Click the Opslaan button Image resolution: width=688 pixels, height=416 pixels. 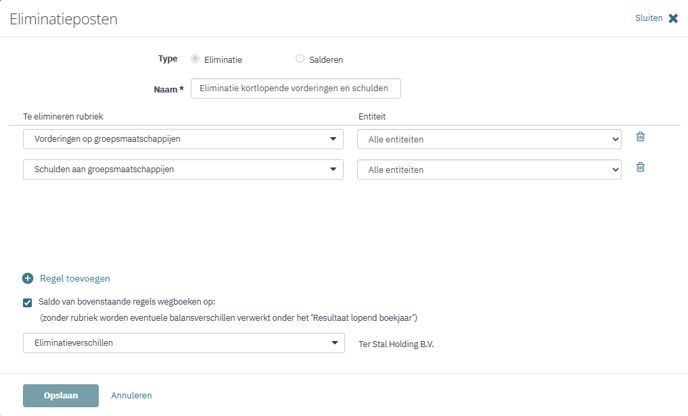[61, 396]
